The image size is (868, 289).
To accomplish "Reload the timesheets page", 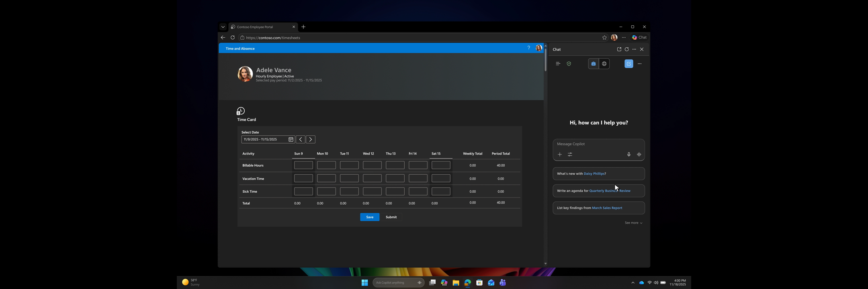I will tap(233, 37).
